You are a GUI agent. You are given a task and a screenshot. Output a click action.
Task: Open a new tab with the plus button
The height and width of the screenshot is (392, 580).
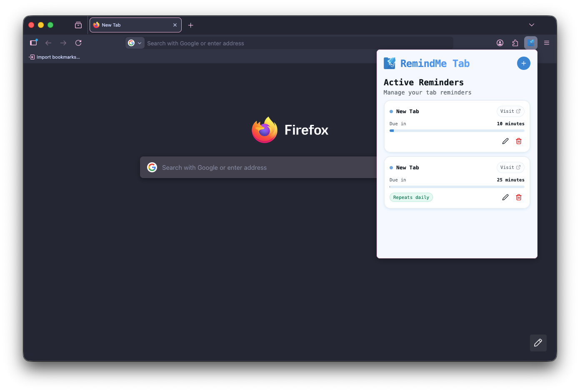point(190,25)
